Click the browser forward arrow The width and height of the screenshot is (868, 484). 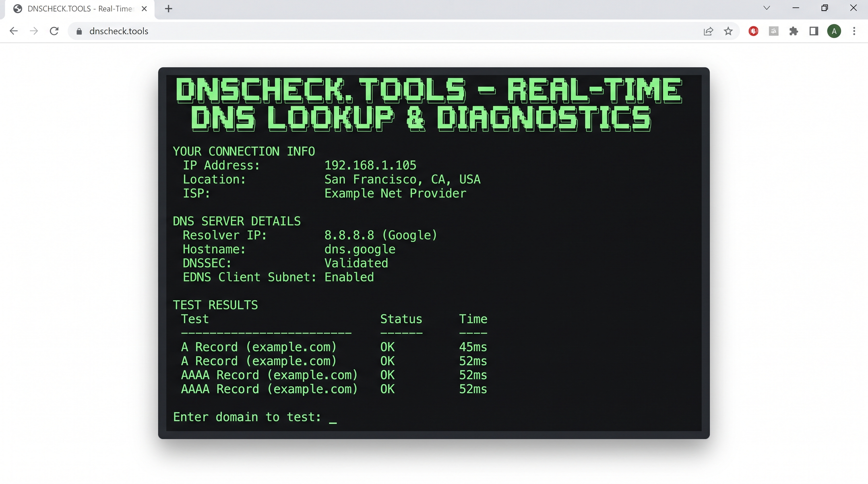click(34, 31)
